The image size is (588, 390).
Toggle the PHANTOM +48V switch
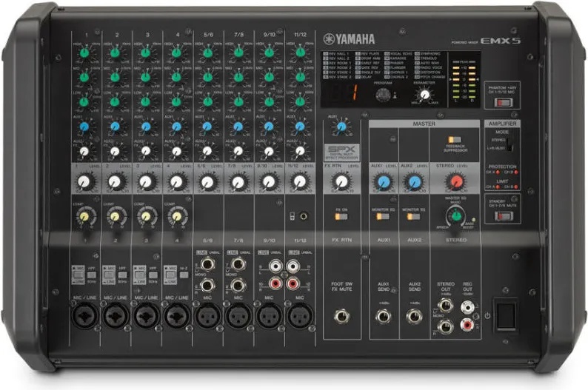click(503, 102)
